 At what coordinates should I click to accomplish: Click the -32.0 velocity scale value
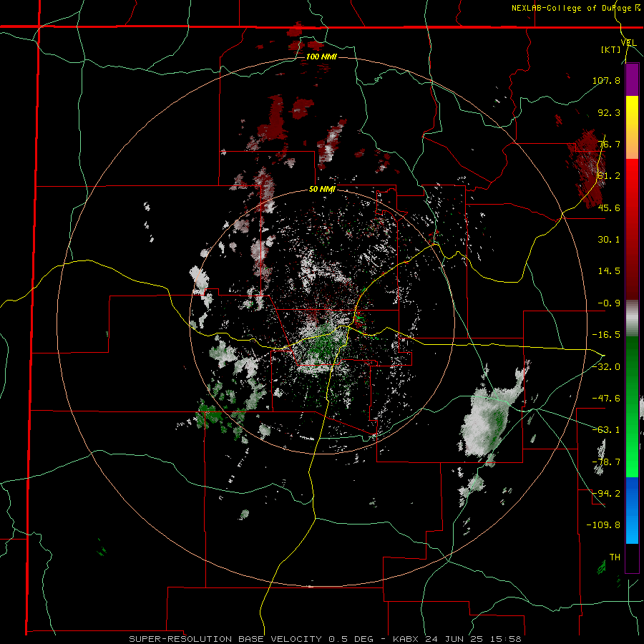coord(606,367)
